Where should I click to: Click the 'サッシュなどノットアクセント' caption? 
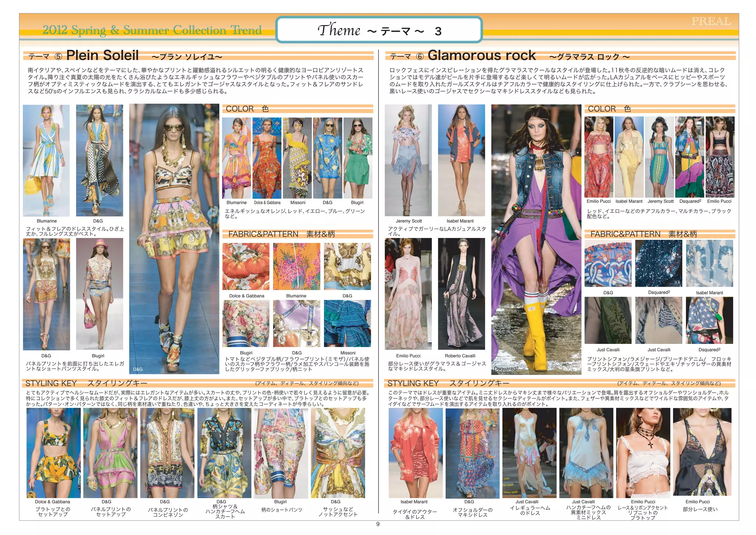point(338,512)
